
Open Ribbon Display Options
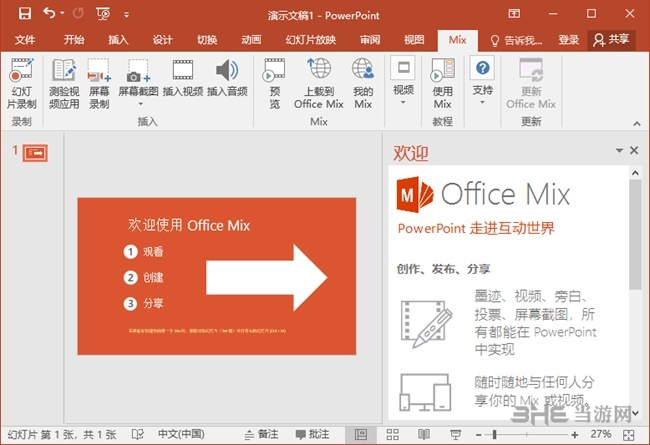514,14
